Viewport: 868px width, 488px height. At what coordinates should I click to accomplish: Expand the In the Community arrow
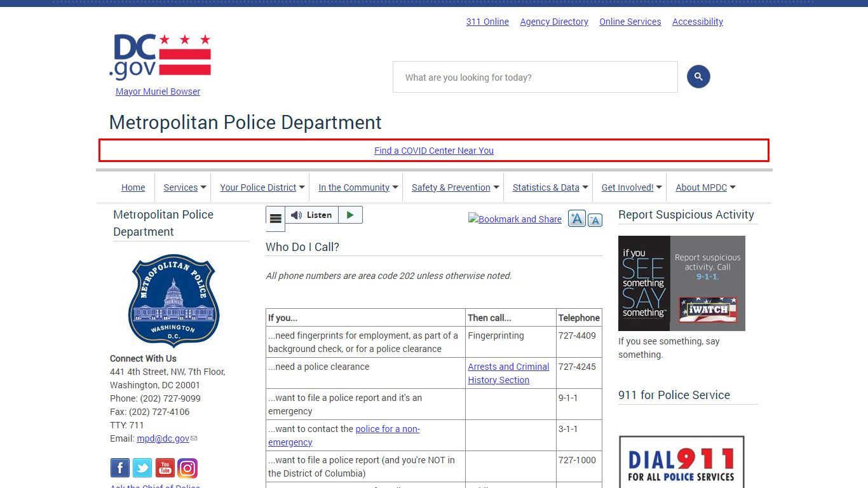click(395, 187)
